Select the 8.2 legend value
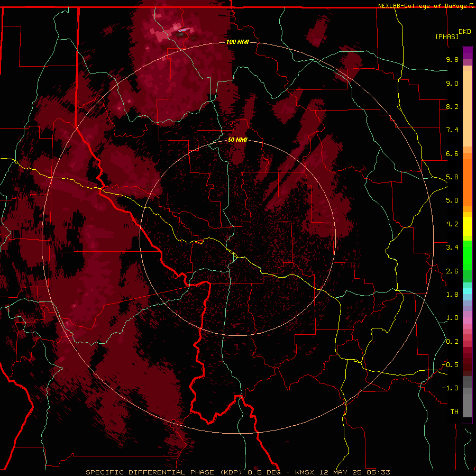This screenshot has height=476, width=476. tap(452, 106)
